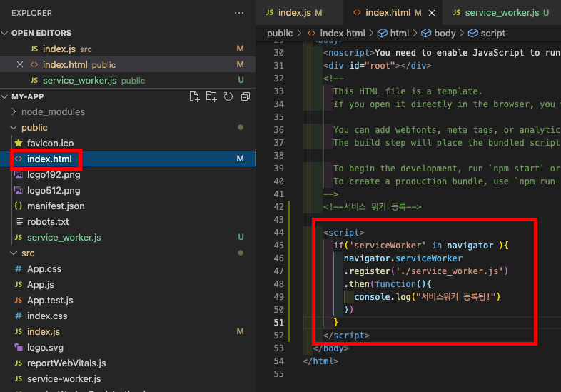
Task: Open logo.svg in the src folder
Action: [x=128, y=348]
